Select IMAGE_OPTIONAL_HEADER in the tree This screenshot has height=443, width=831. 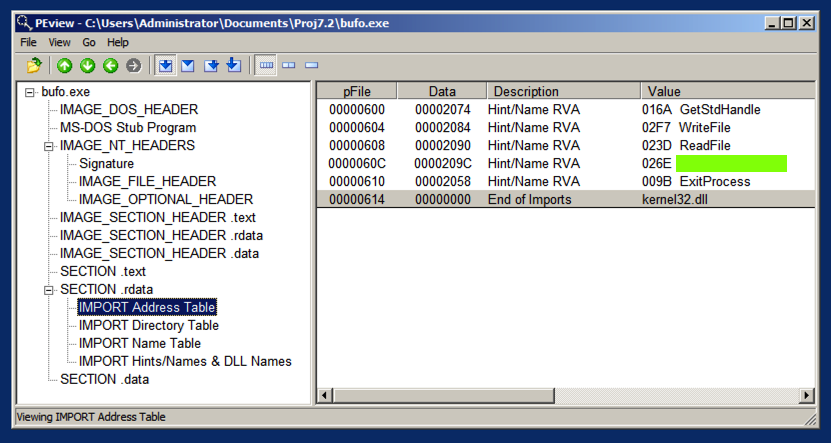click(x=166, y=200)
